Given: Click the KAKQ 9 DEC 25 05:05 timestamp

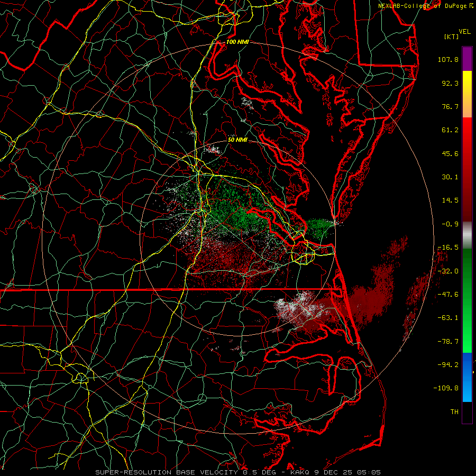Looking at the screenshot, I should (335, 472).
